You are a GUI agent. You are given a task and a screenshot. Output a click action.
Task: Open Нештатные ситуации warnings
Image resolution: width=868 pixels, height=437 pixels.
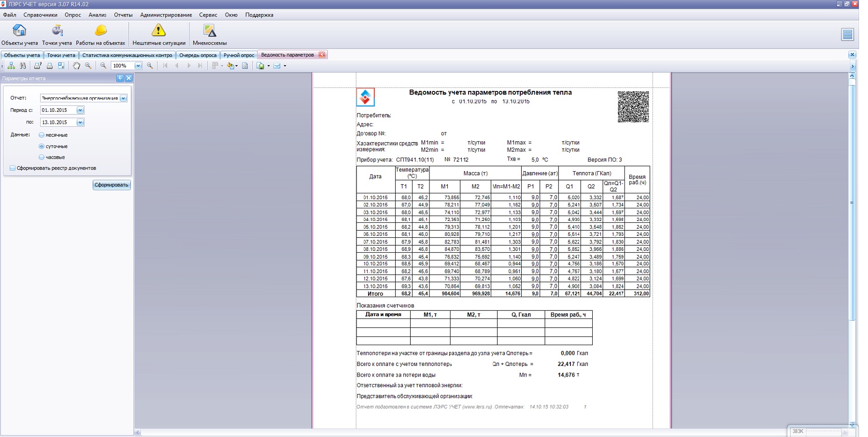tap(159, 34)
